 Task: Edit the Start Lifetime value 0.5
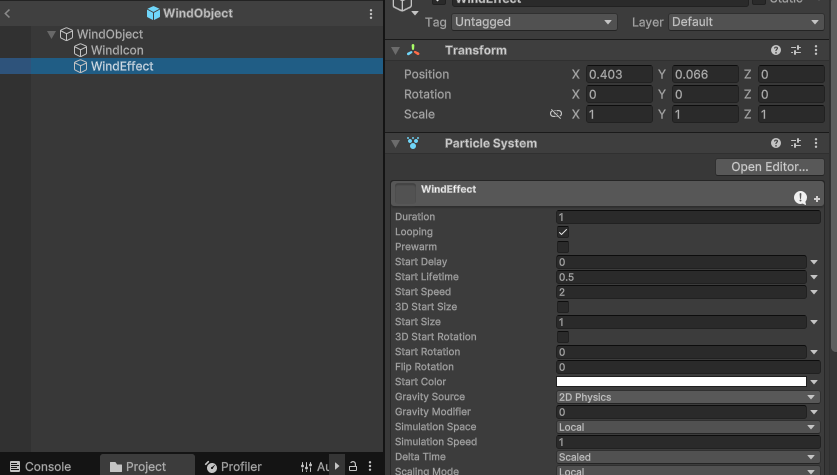[681, 277]
